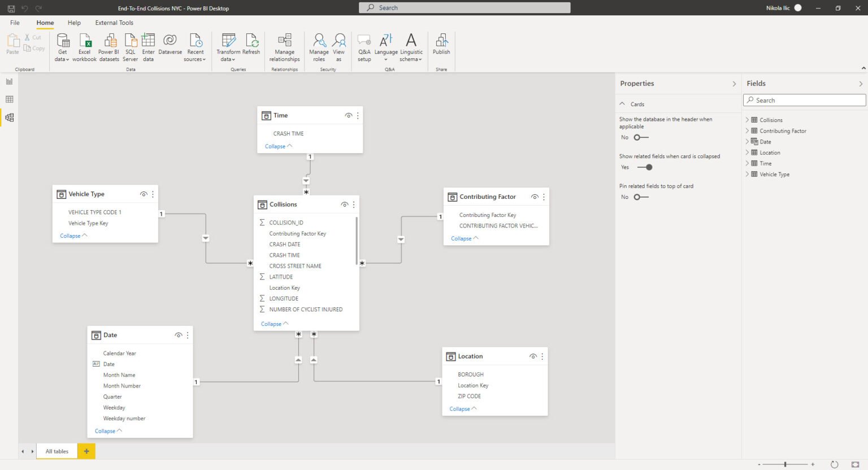The height and width of the screenshot is (470, 868).
Task: Switch to the Help ribbon tab
Action: click(74, 23)
